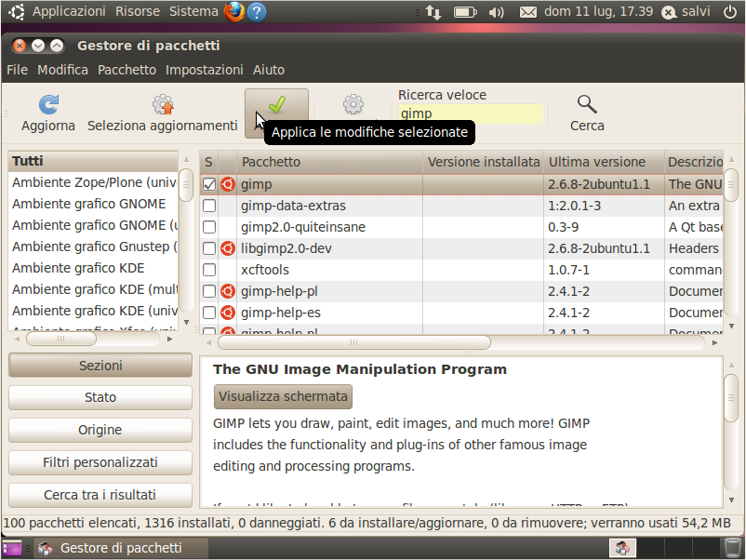Click the properties gear icon in the toolbar

(353, 105)
